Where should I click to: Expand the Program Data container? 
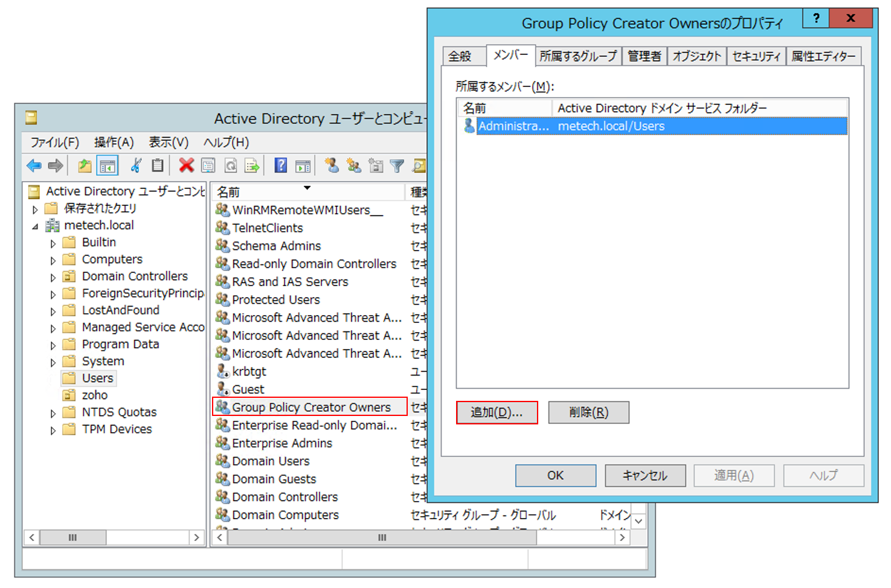tap(53, 345)
